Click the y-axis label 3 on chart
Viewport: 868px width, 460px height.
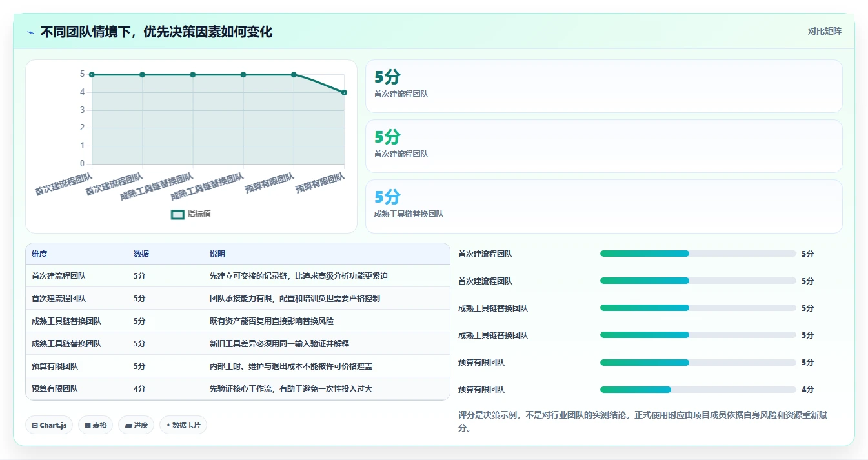[83, 110]
